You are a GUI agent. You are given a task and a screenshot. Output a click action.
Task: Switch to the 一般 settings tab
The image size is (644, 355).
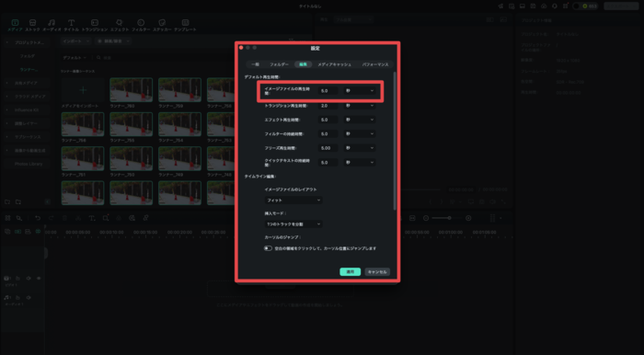pos(255,64)
